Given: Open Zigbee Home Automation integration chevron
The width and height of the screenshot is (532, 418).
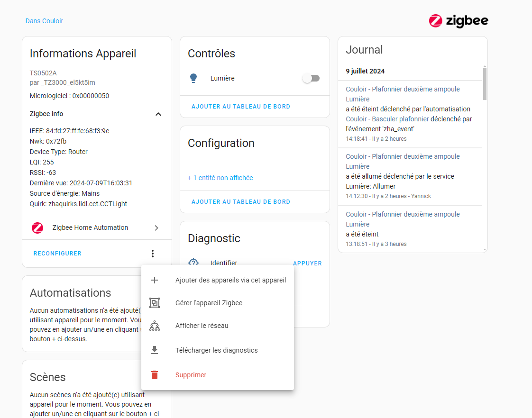Looking at the screenshot, I should (x=156, y=228).
